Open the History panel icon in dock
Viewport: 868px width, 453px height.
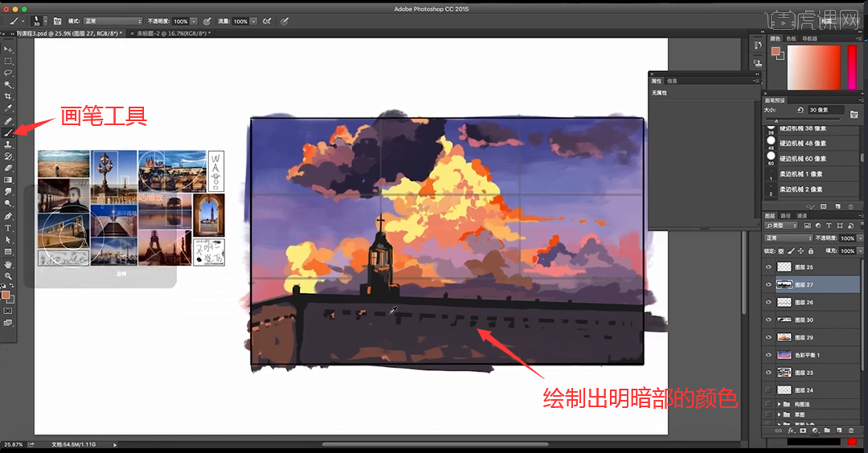[758, 45]
